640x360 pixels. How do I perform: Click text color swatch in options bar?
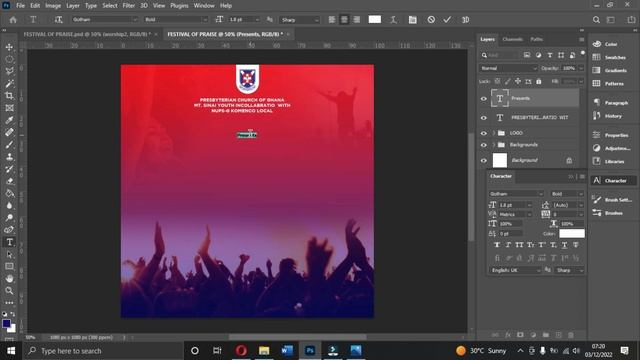(x=375, y=20)
